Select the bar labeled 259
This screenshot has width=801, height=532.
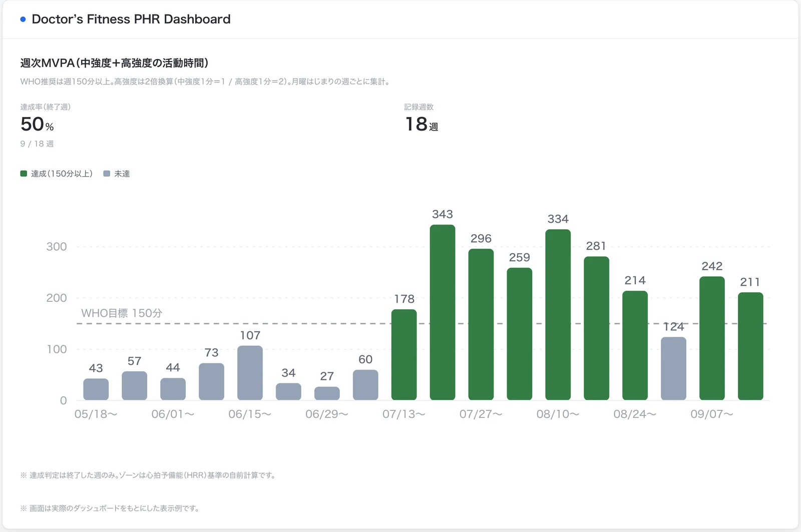[x=520, y=334]
